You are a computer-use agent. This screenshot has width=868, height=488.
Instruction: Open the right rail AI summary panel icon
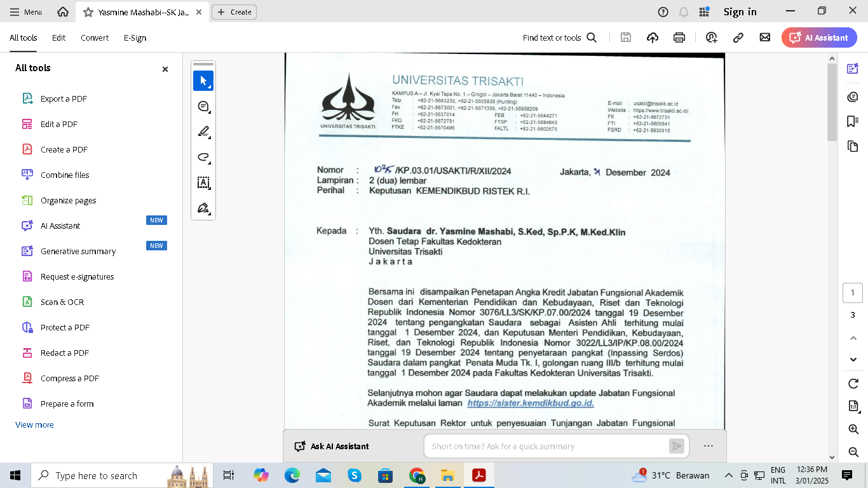click(x=853, y=69)
